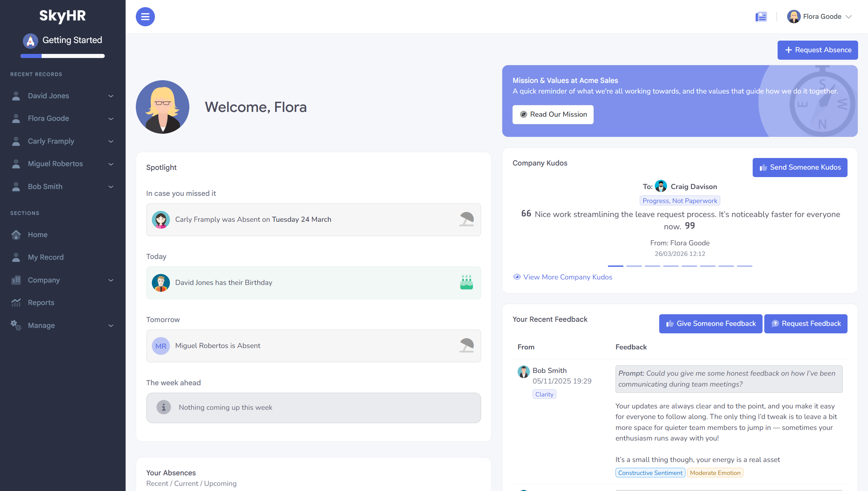Image resolution: width=868 pixels, height=491 pixels.
Task: Expand Flora Goode recent record chevron
Action: [x=111, y=119]
